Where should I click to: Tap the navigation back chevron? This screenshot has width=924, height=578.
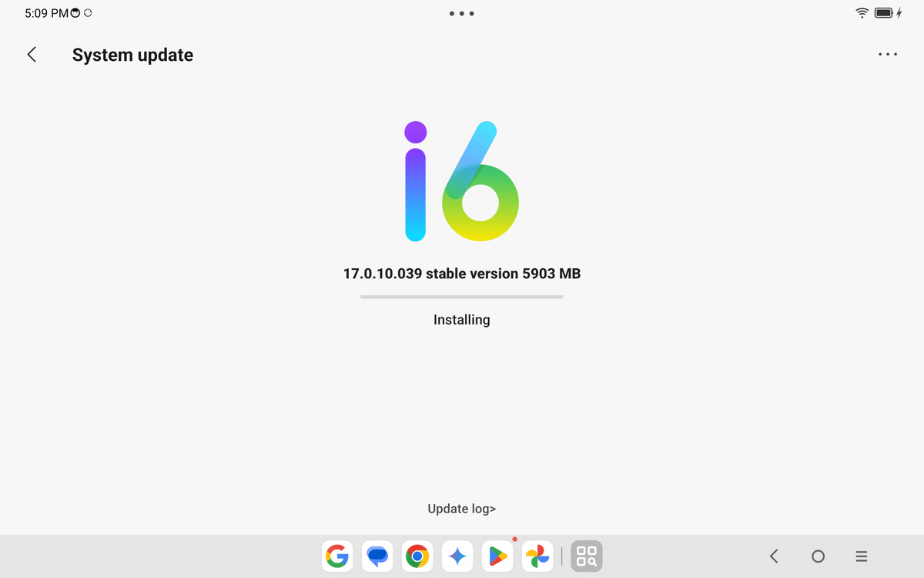(x=773, y=556)
